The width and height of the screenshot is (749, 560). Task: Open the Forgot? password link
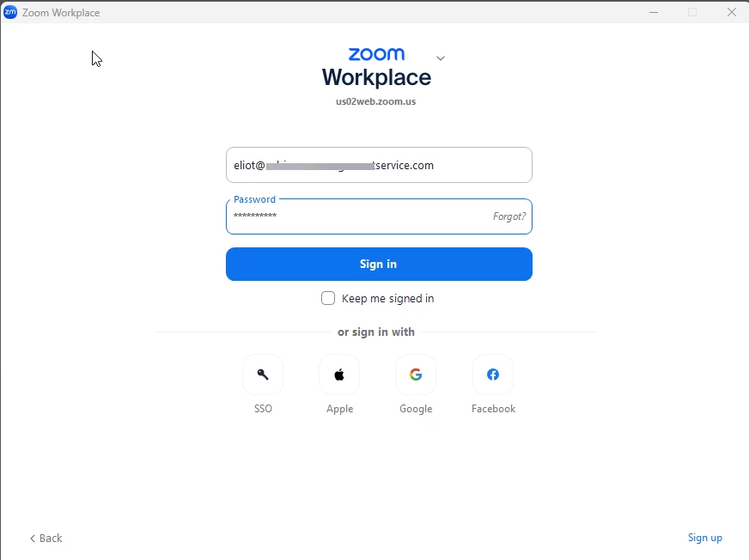coord(509,216)
